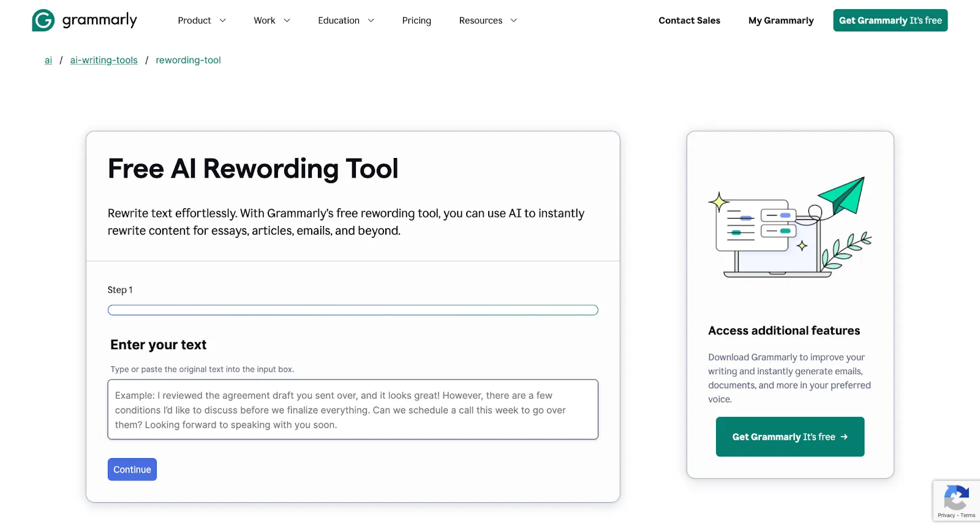Screen dimensions: 980x526
Task: Click the 'Access additional features' heading
Action: click(784, 331)
